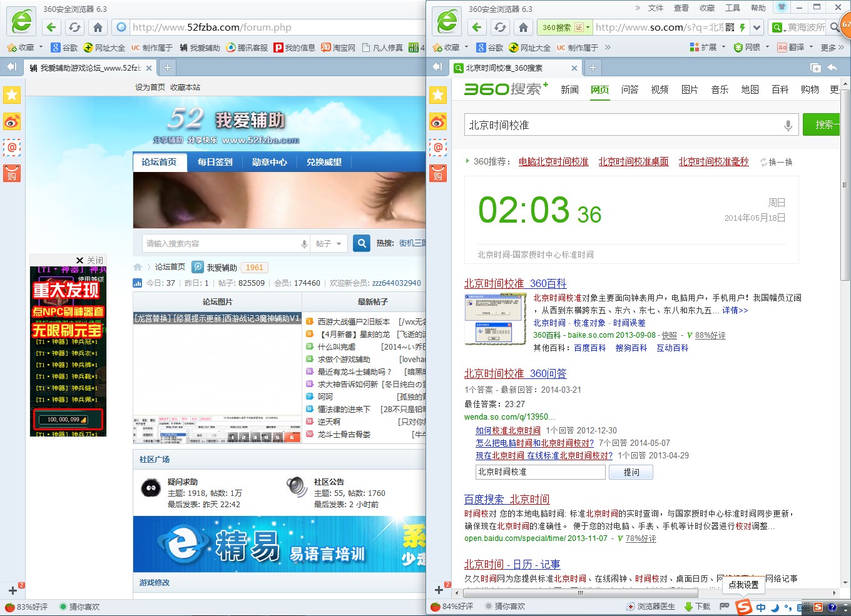Expand the 收藏 dropdown arrow in the left window
851x616 pixels.
[41, 47]
